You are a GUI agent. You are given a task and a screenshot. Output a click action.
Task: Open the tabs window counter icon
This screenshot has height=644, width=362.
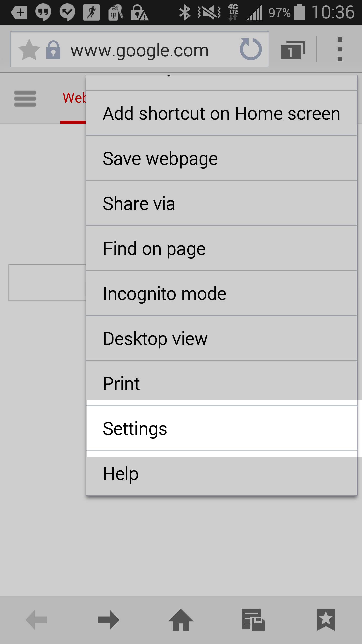point(293,50)
